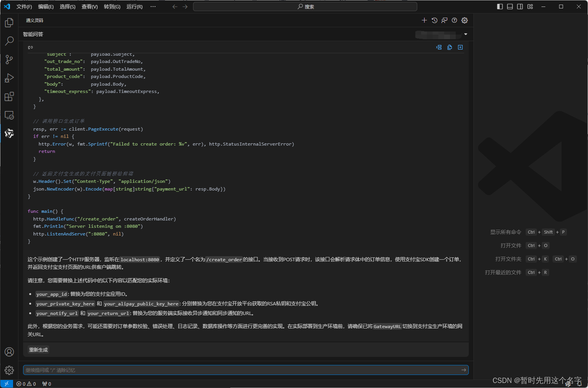Select the Tongyi Lingma activity bar icon

point(9,133)
